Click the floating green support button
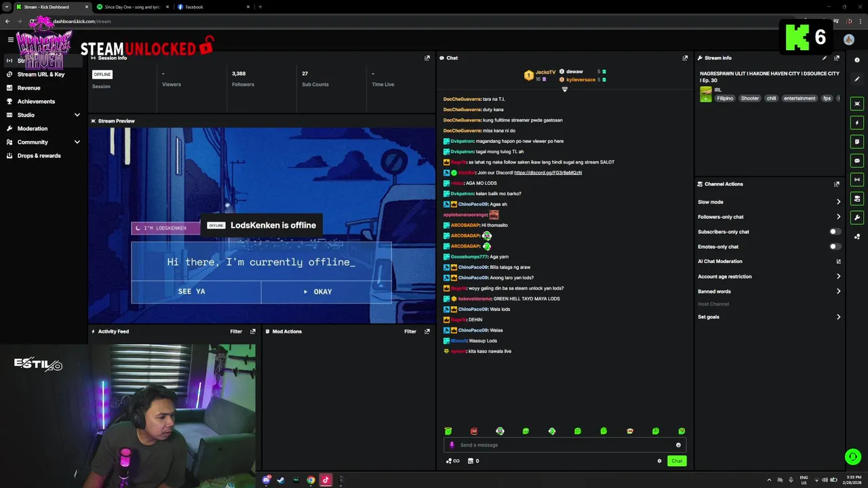Image resolution: width=868 pixels, height=488 pixels. click(x=853, y=457)
